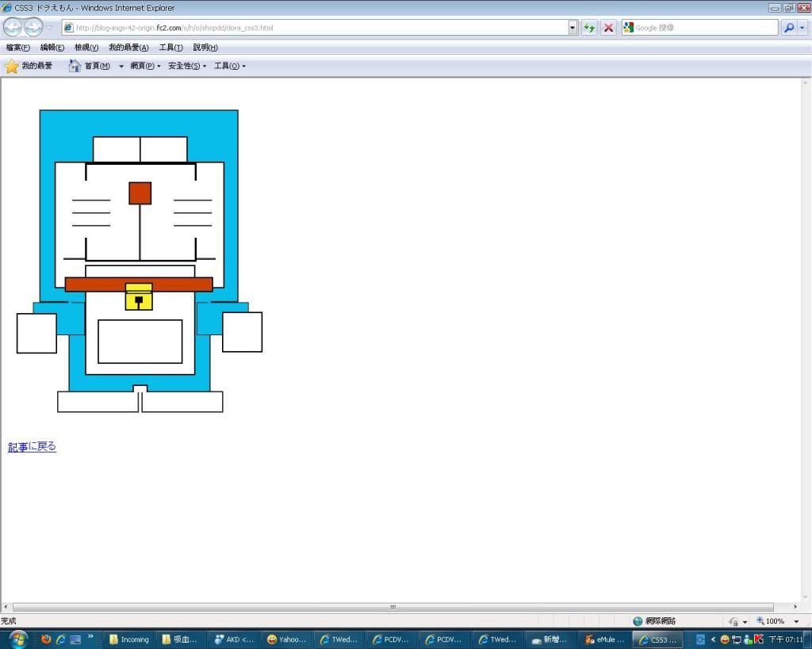Click the 100% zoom level button
This screenshot has width=812, height=649.
point(771,621)
